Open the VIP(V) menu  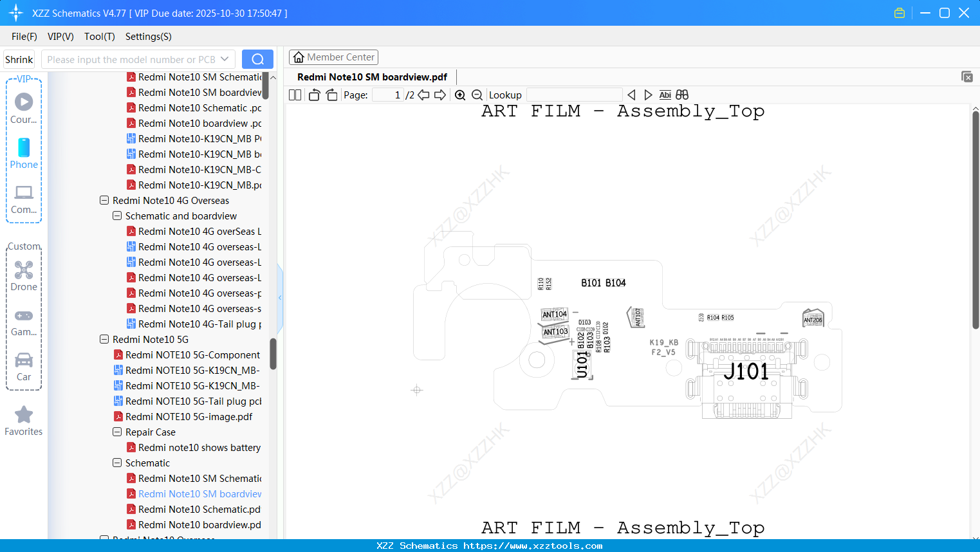[x=60, y=37]
